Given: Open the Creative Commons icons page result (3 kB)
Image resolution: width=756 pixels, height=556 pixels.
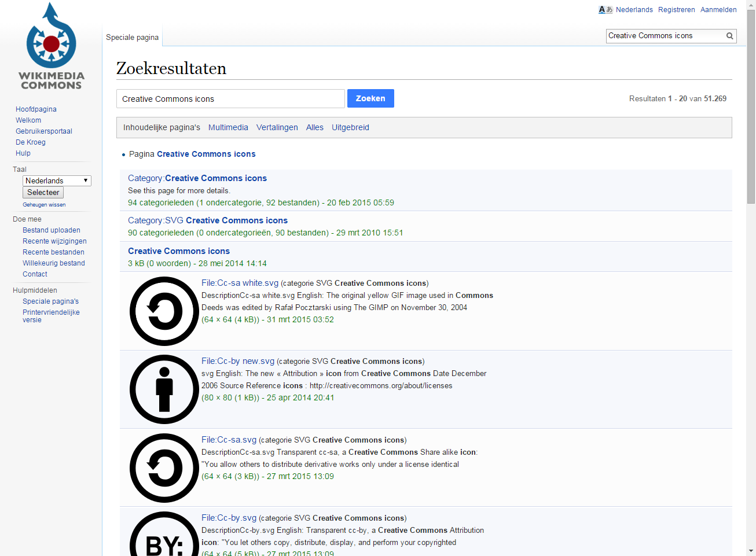Looking at the screenshot, I should pos(179,251).
